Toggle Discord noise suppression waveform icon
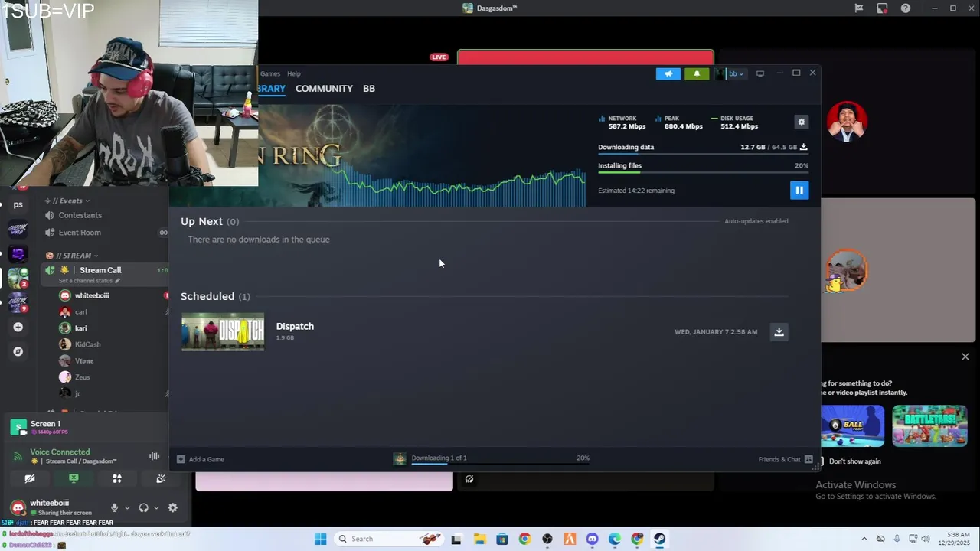This screenshot has width=980, height=551. [x=154, y=456]
